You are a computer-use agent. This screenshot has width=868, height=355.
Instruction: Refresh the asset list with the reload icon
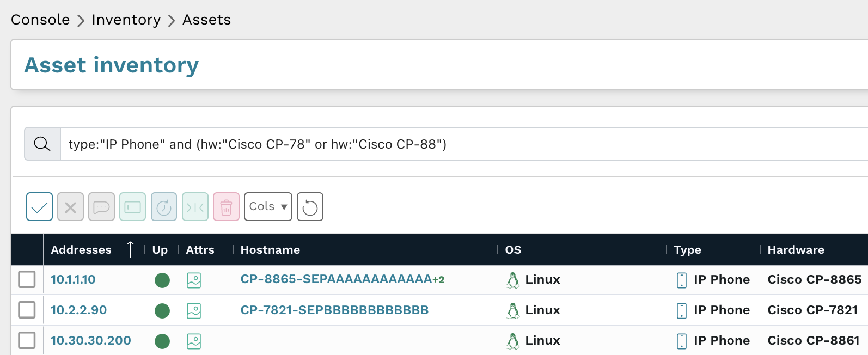[x=309, y=206]
